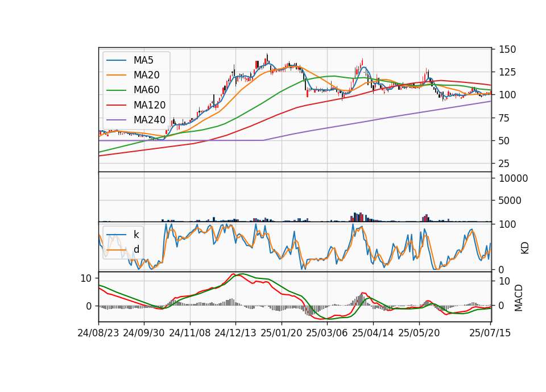
Task: Click the purple MA240 legend line sample
Action: (116, 120)
